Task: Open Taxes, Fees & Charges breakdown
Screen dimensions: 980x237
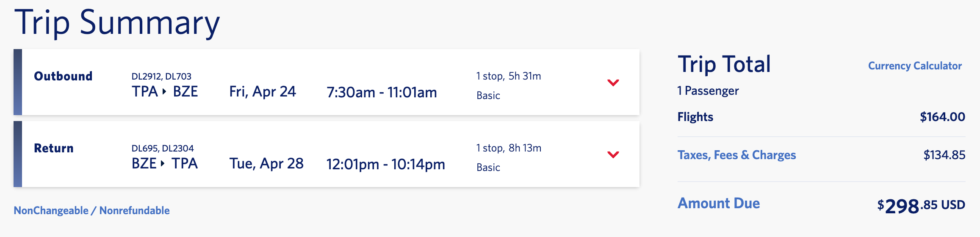Action: [736, 155]
